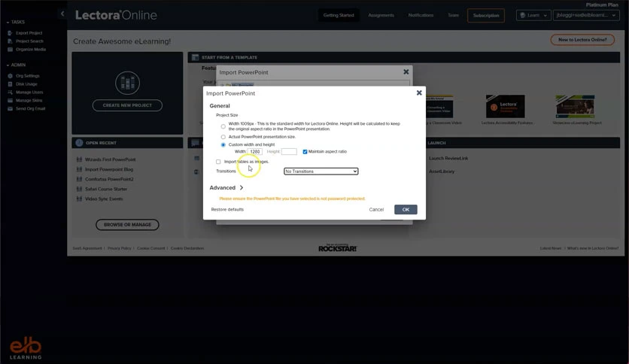Click the Latest News footer link
Screen dimensions: 629x364
(551, 248)
